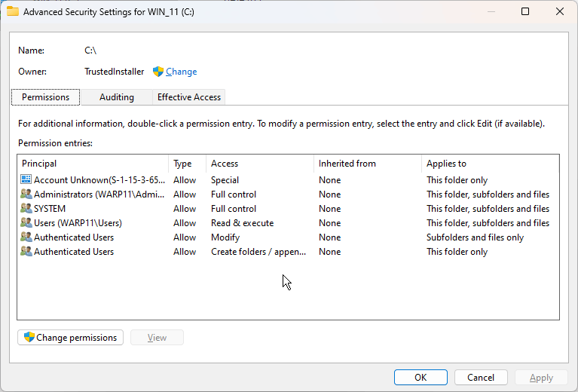Select the Account Unknown(S-1-15-3-65... entry

288,180
